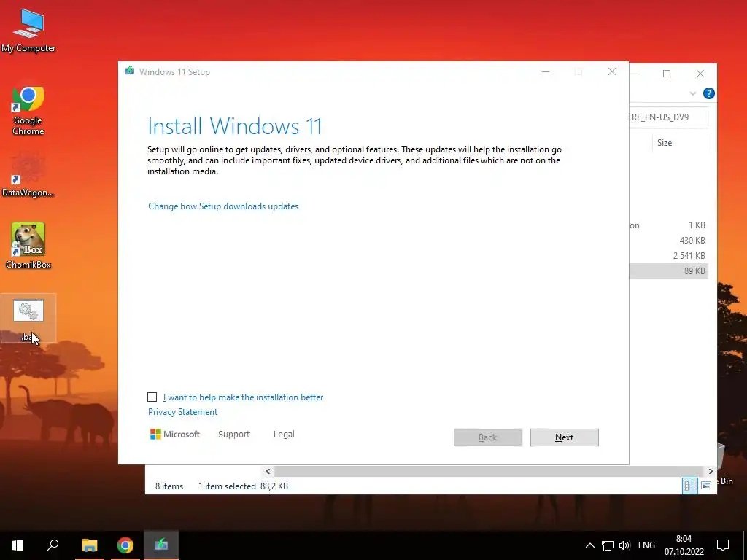
Task: Click Explorer horizontal scrollbar track
Action: (x=489, y=472)
